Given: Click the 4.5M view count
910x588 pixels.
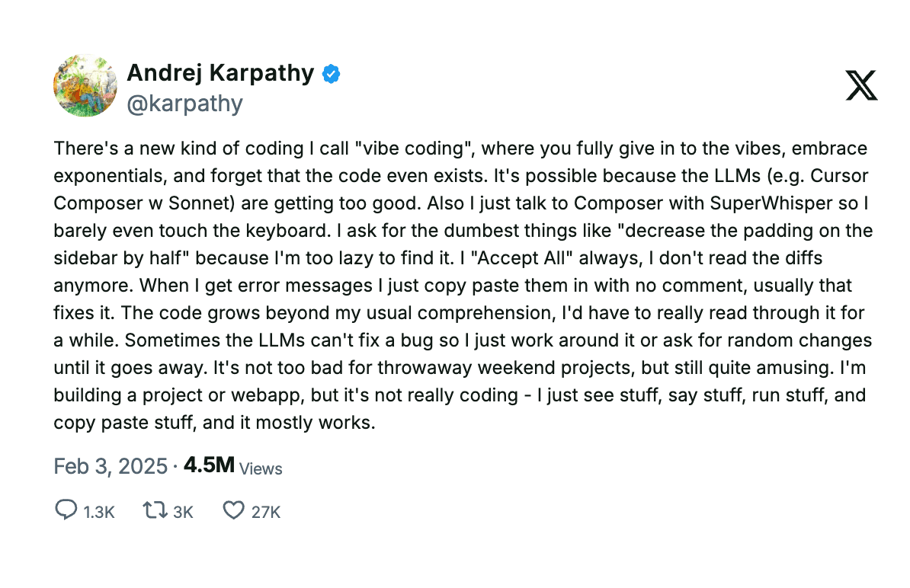Looking at the screenshot, I should (x=209, y=465).
